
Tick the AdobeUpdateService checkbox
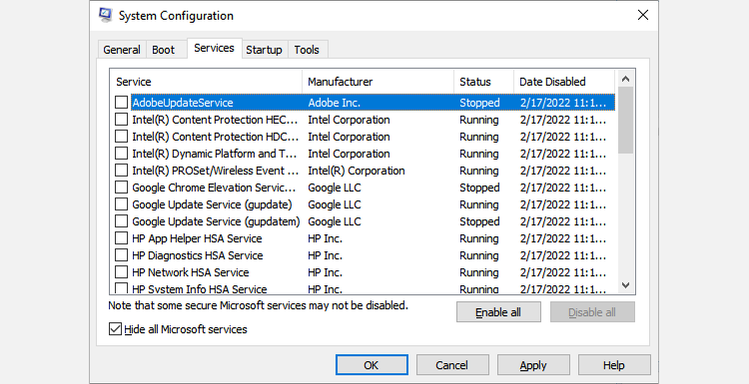[121, 102]
